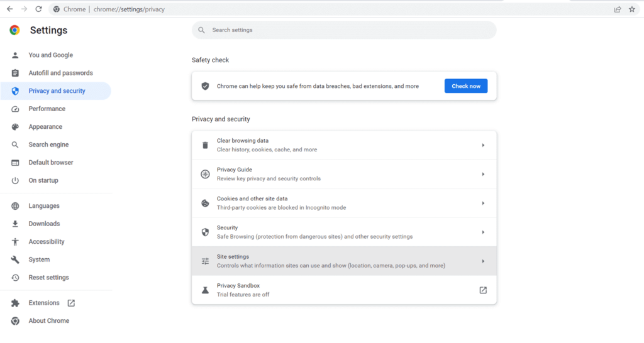This screenshot has height=343, width=644.
Task: Open Cookies and other site data
Action: click(x=344, y=203)
